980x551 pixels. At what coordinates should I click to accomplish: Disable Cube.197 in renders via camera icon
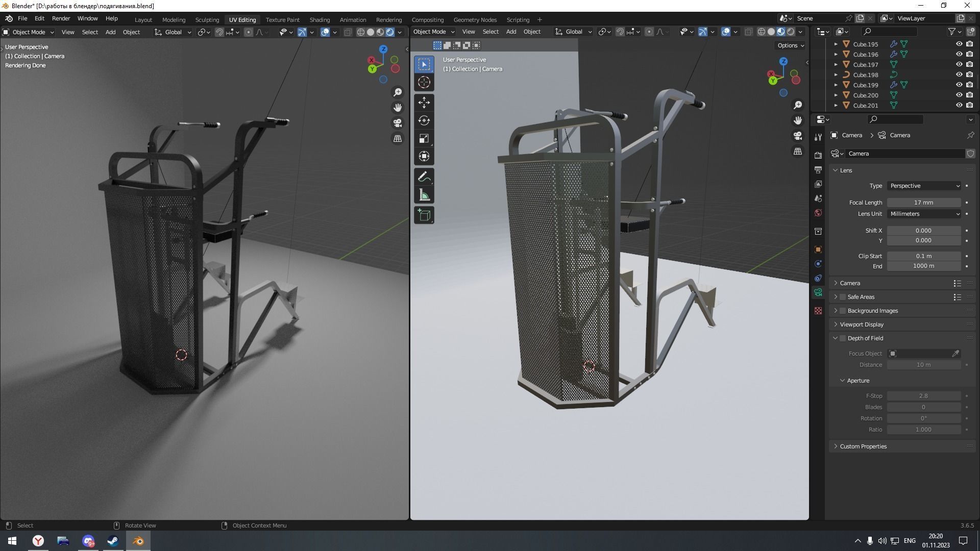coord(969,64)
